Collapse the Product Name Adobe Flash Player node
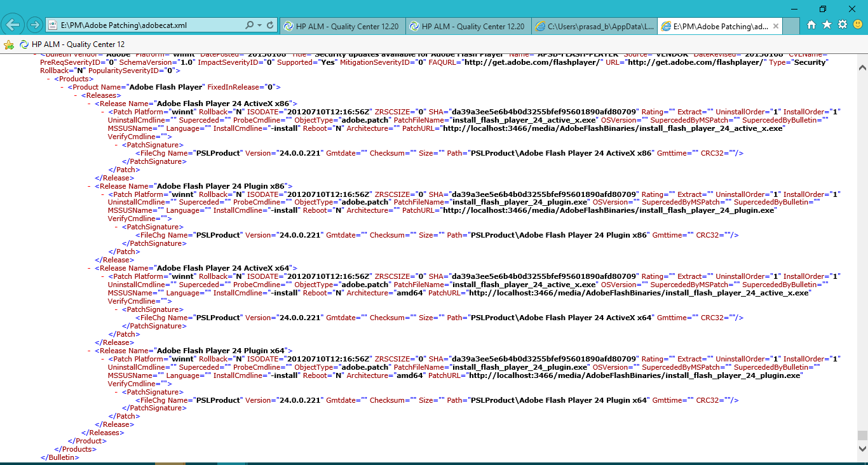The image size is (868, 465). click(63, 87)
